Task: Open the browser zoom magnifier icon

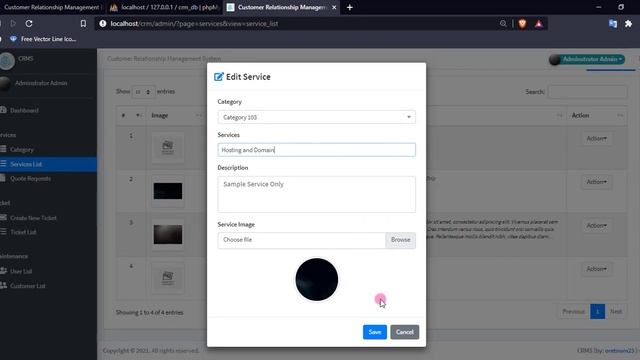Action: tap(503, 24)
